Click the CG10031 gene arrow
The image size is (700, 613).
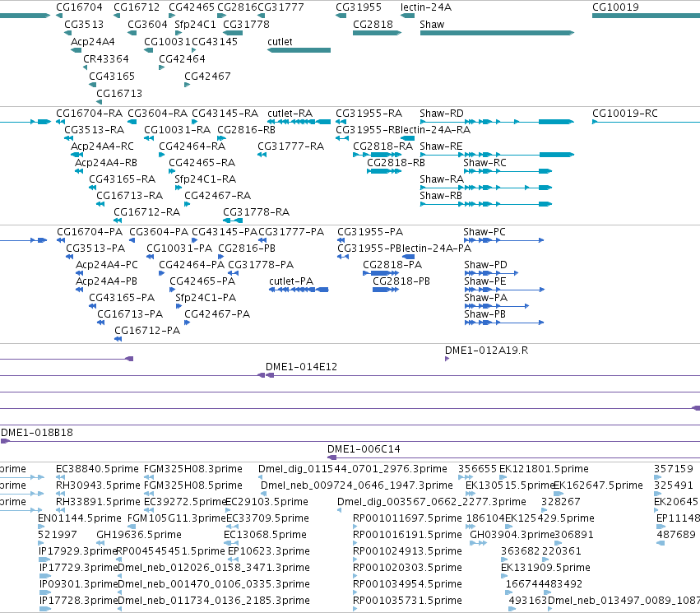[x=148, y=50]
